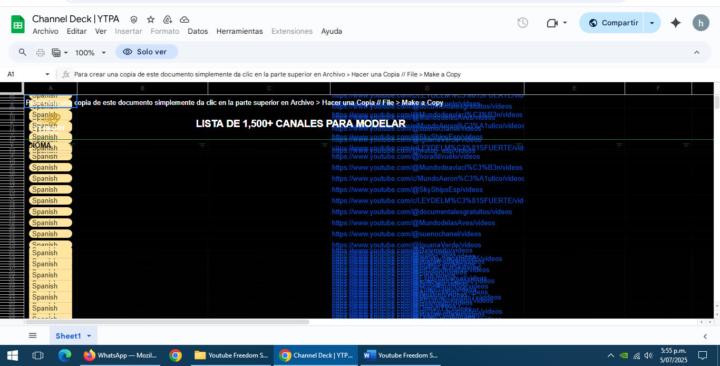Open the Sheet1 tab options arrow
Viewport: 720px width, 366px height.
89,336
